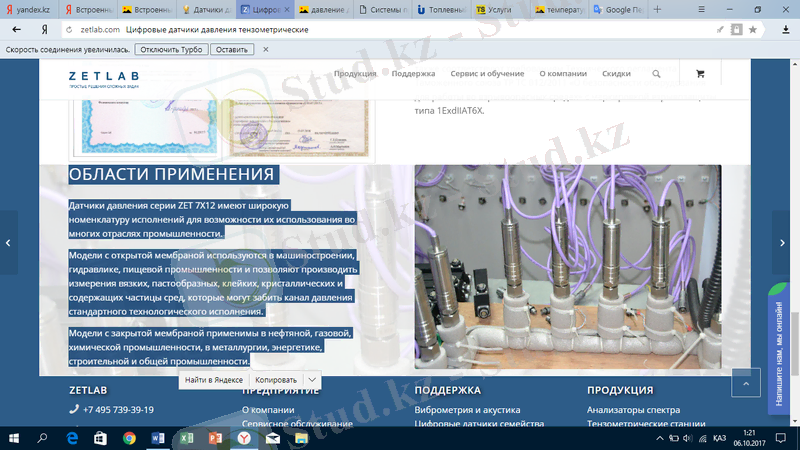Open the 'Продукция' navigation menu
Viewport: 800px width, 450px height.
[x=355, y=74]
